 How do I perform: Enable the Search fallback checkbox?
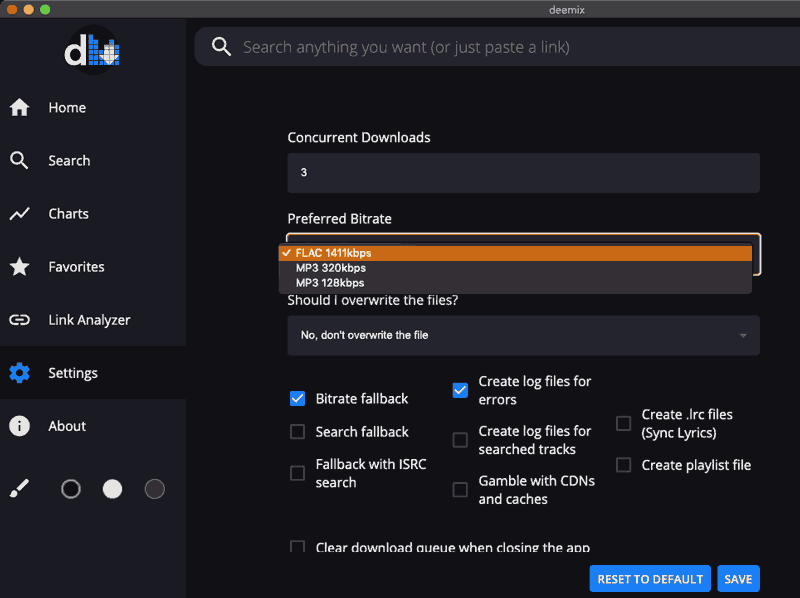point(297,432)
